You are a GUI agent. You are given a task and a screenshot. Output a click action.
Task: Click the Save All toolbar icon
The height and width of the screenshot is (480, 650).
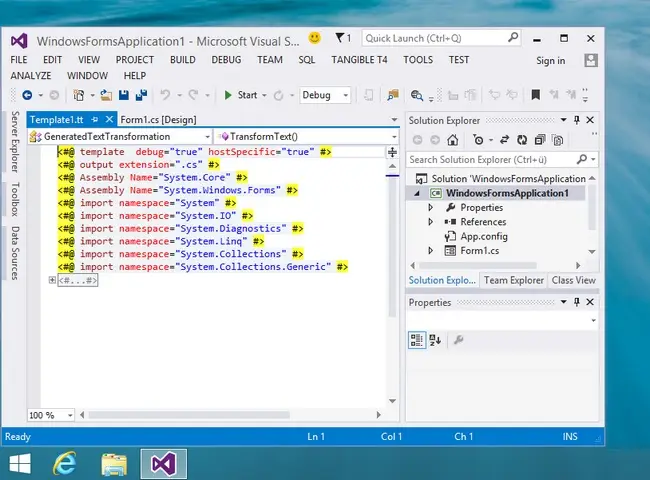point(140,95)
